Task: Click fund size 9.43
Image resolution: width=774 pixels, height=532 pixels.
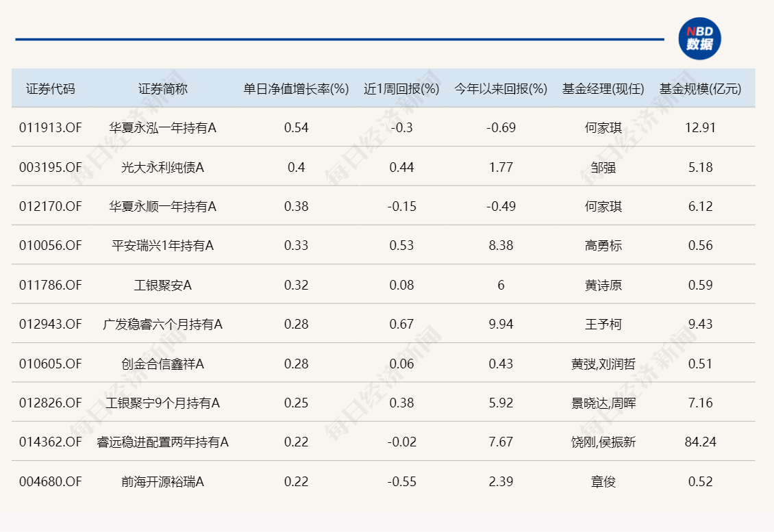Action: (701, 325)
